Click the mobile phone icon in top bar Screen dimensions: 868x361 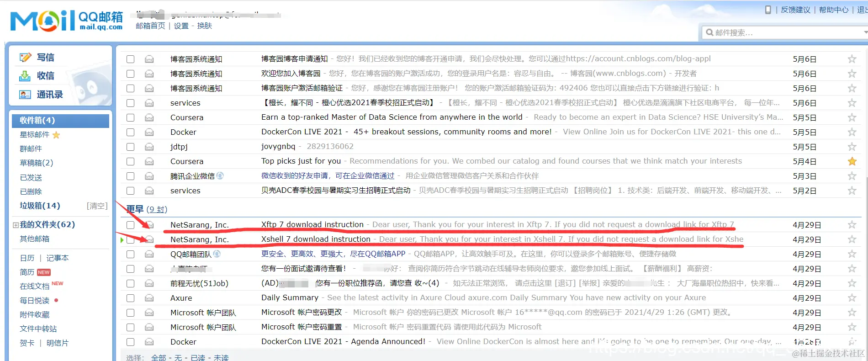pos(768,10)
